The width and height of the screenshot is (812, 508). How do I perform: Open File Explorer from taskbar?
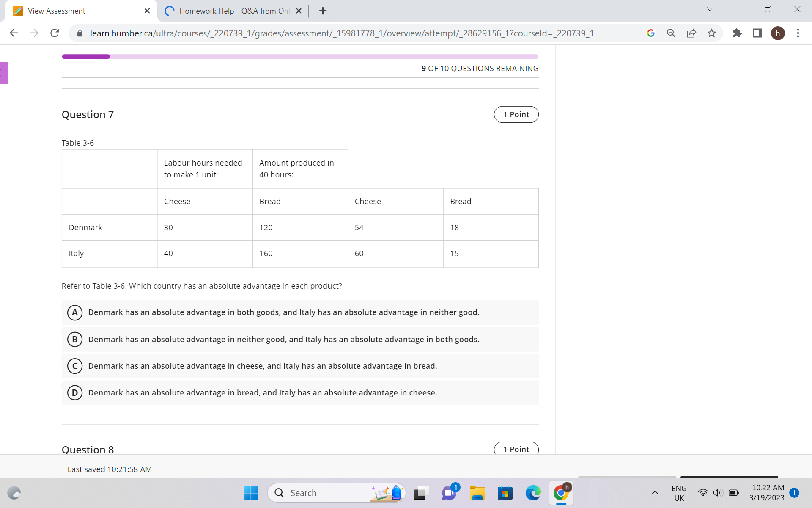(477, 493)
